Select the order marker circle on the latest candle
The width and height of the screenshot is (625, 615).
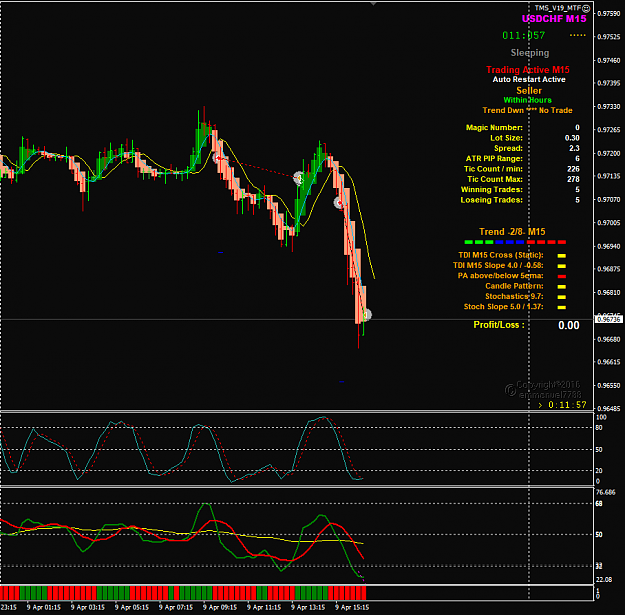[366, 315]
